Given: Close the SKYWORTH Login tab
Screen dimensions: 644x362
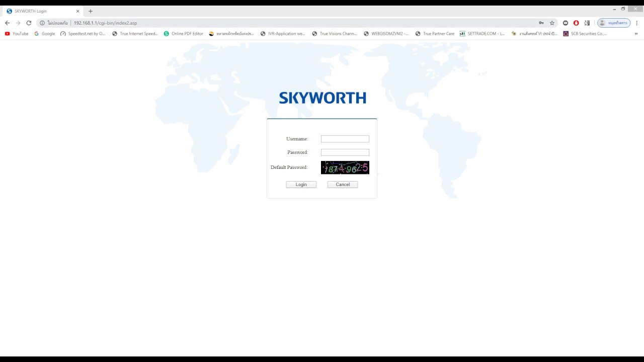Looking at the screenshot, I should pos(77,11).
